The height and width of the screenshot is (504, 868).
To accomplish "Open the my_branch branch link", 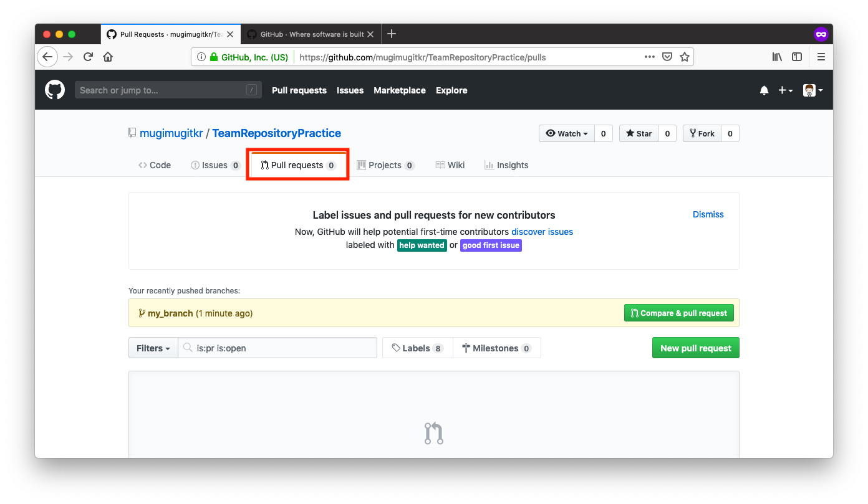I will [x=170, y=313].
